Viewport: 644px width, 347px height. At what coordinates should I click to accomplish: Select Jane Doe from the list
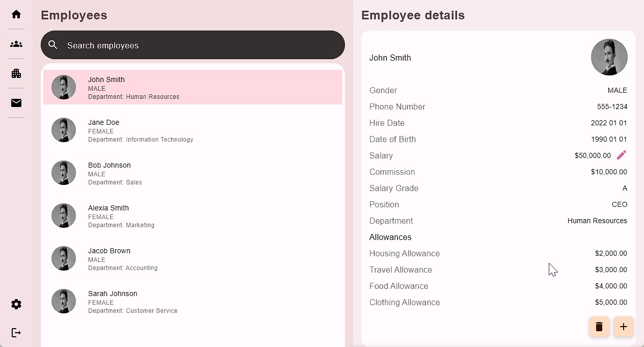click(193, 130)
